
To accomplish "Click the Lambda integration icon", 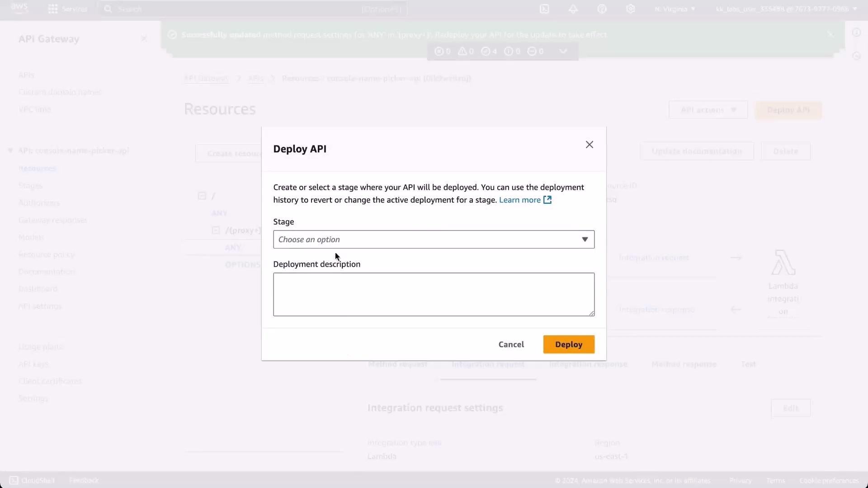I will tap(783, 262).
